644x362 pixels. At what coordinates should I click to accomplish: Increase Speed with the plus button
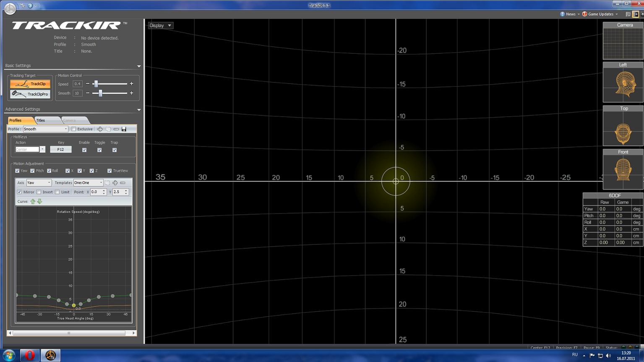pyautogui.click(x=131, y=84)
